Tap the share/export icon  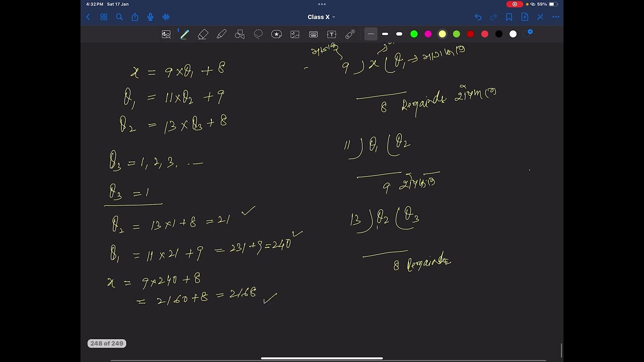(135, 17)
